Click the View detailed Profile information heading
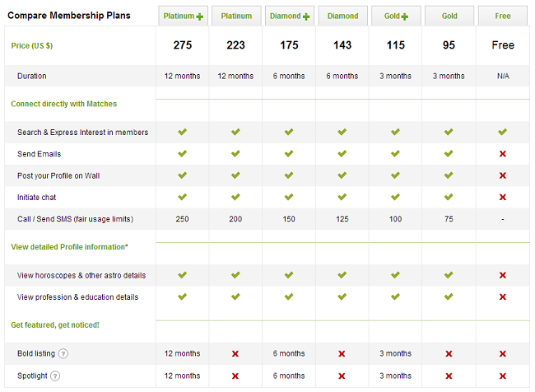 tap(69, 247)
